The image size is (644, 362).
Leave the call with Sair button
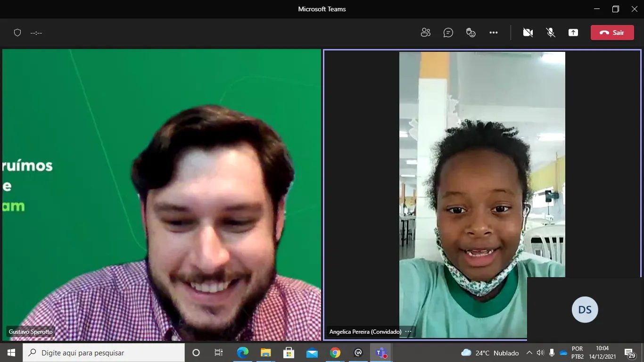[x=612, y=33]
